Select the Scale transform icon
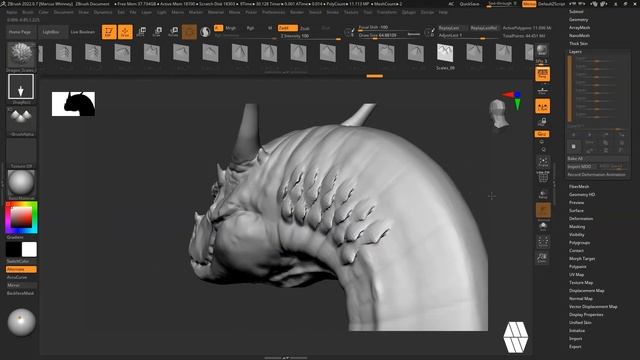Viewport: 640px width, 360px height. 157,32
